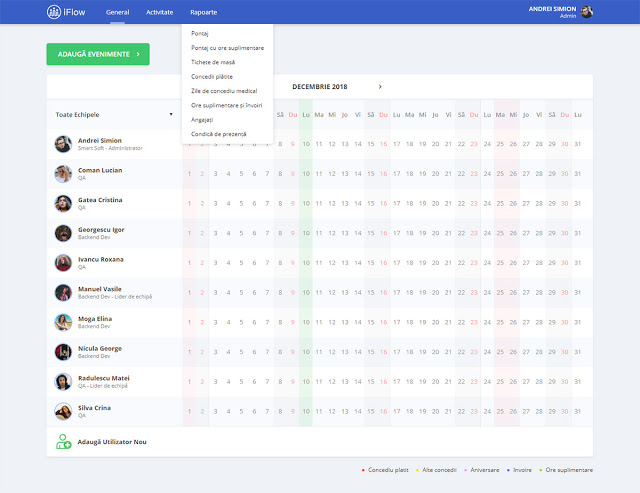Click the iFlow logo icon
Screen dimensions: 640x493
click(53, 12)
